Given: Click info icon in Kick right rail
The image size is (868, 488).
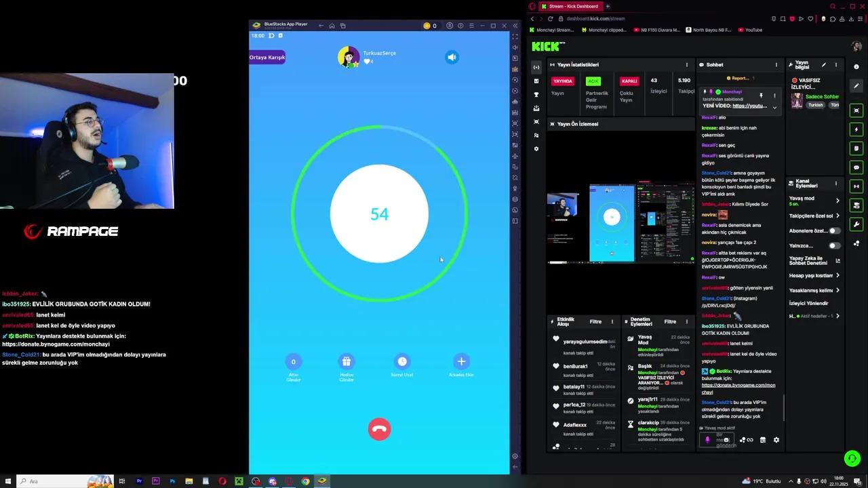Looking at the screenshot, I should (856, 67).
